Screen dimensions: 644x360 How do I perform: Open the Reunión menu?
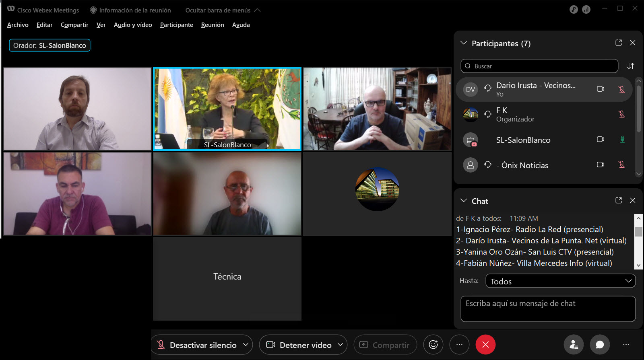click(x=213, y=25)
